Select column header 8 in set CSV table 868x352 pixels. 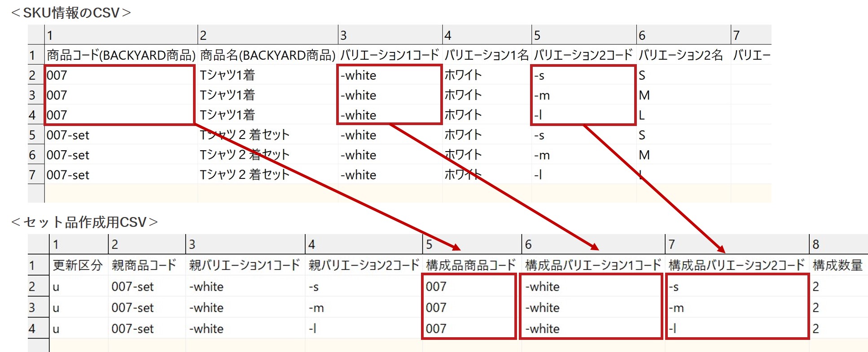pyautogui.click(x=838, y=244)
